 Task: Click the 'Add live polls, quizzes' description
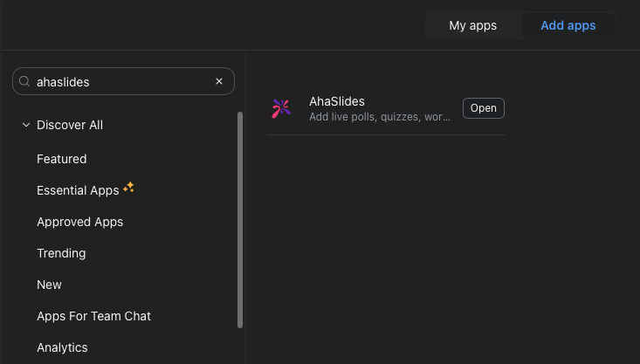click(380, 117)
